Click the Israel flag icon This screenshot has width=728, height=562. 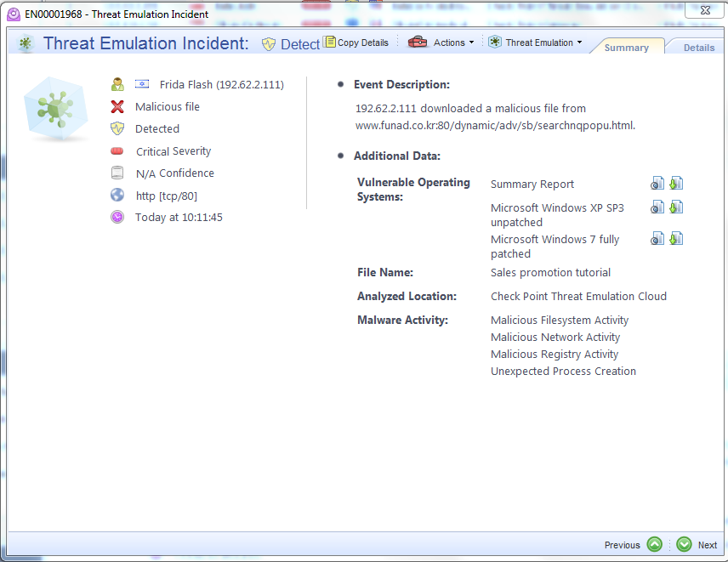142,84
